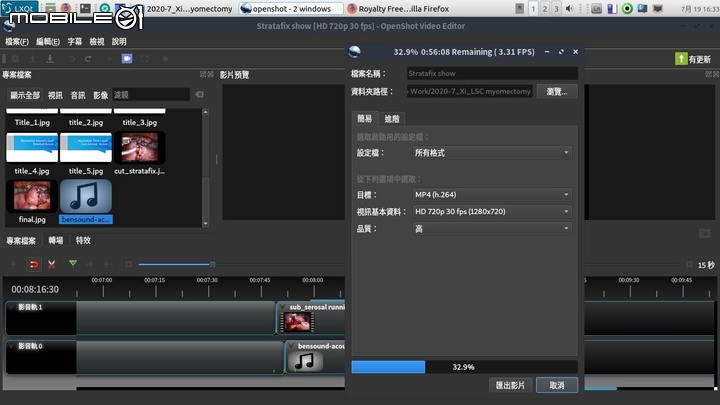Filter project files by 影像
Viewport: 720px width, 405px height.
coord(101,95)
